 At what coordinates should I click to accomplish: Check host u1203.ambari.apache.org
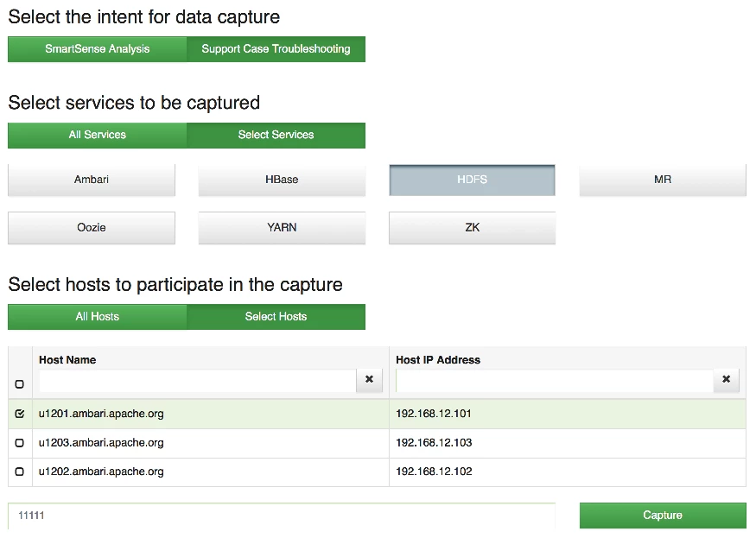[x=20, y=442]
